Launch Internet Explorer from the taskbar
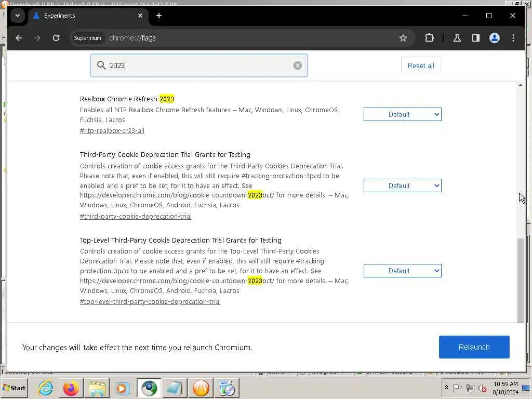This screenshot has height=399, width=532. pyautogui.click(x=46, y=388)
